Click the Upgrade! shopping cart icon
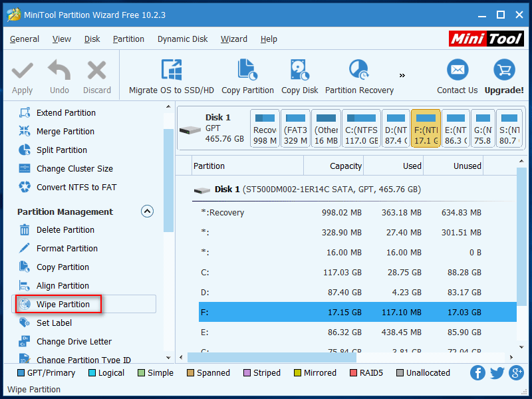This screenshot has height=399, width=532. pyautogui.click(x=504, y=70)
